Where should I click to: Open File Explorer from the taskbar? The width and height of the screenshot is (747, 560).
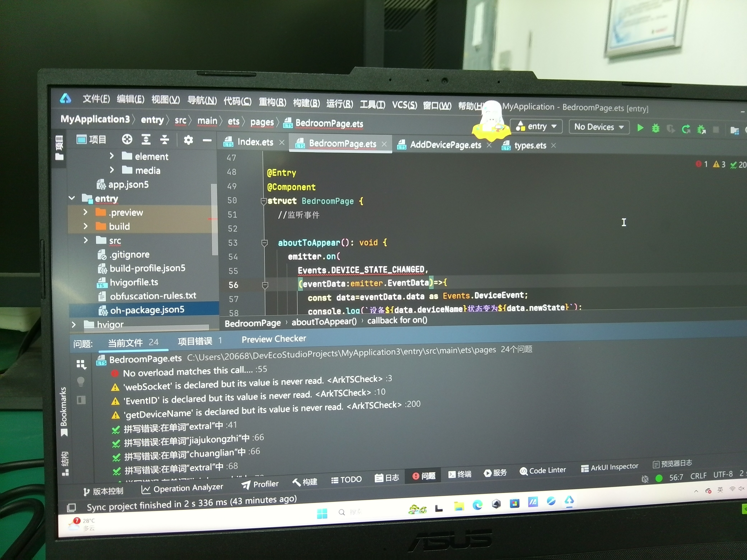pyautogui.click(x=459, y=506)
